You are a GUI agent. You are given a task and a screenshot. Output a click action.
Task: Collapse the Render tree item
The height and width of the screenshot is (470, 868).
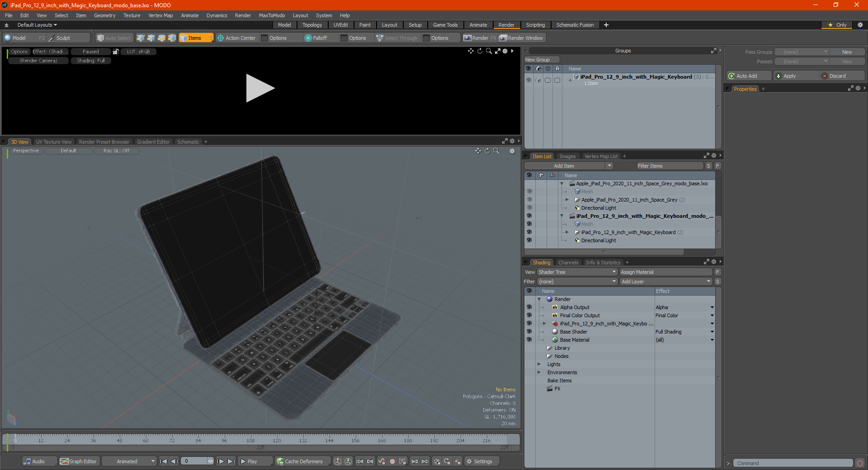[x=539, y=299]
